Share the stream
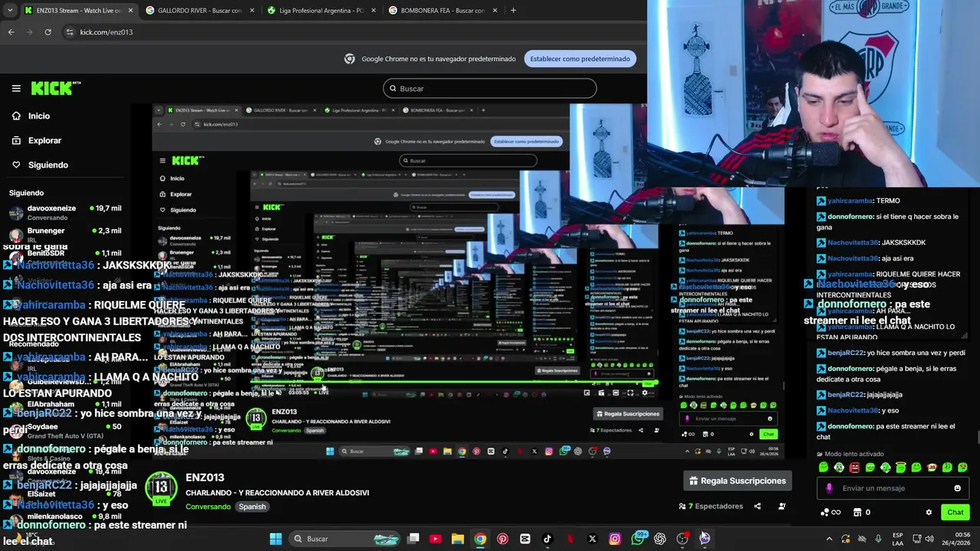This screenshot has width=980, height=551. pos(757,506)
